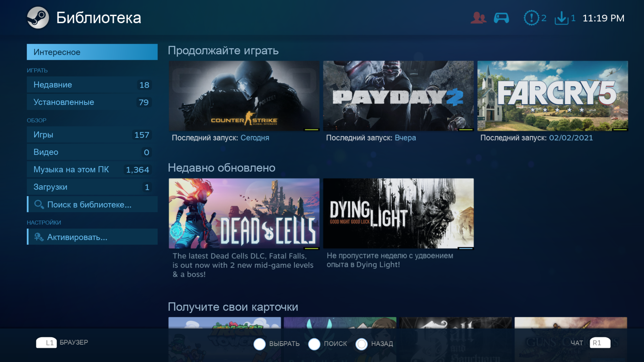
Task: Open the Tricky Towers trading card tile
Action: pos(225,340)
